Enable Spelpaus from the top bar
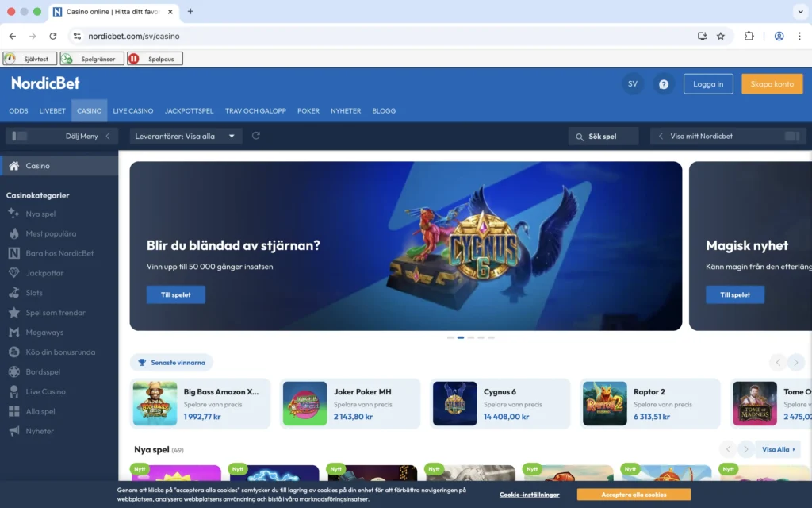812x508 pixels. (x=155, y=58)
